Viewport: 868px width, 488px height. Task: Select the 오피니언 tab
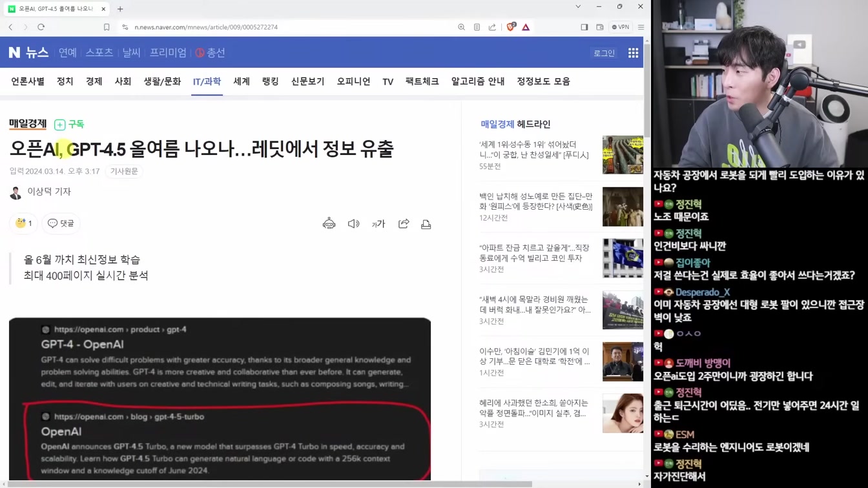point(353,81)
